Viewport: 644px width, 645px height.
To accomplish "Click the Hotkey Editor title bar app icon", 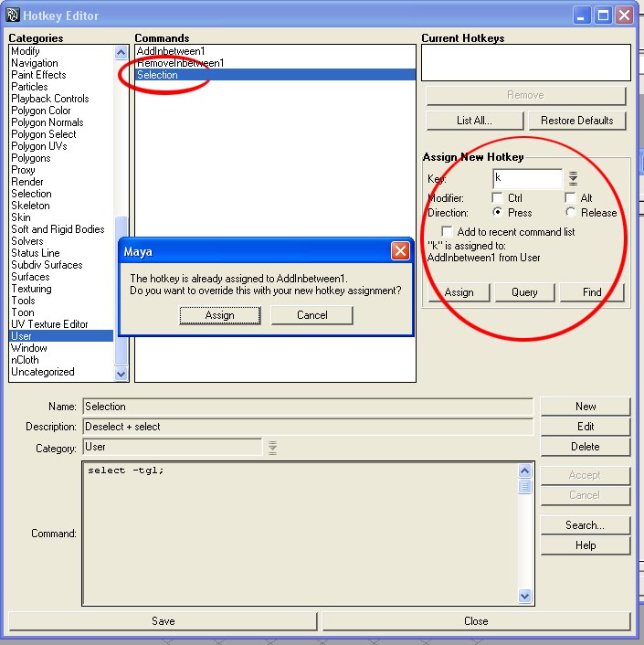I will 13,16.
